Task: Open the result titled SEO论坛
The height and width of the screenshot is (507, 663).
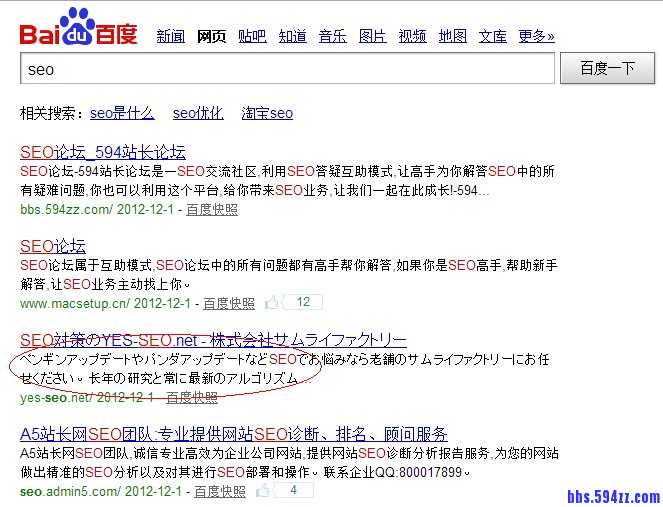Action: (x=53, y=246)
